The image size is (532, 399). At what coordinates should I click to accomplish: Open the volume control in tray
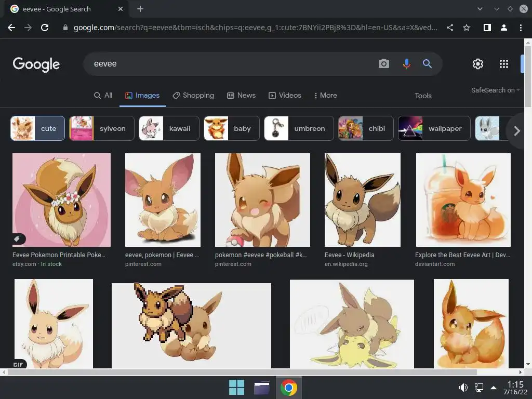click(463, 387)
